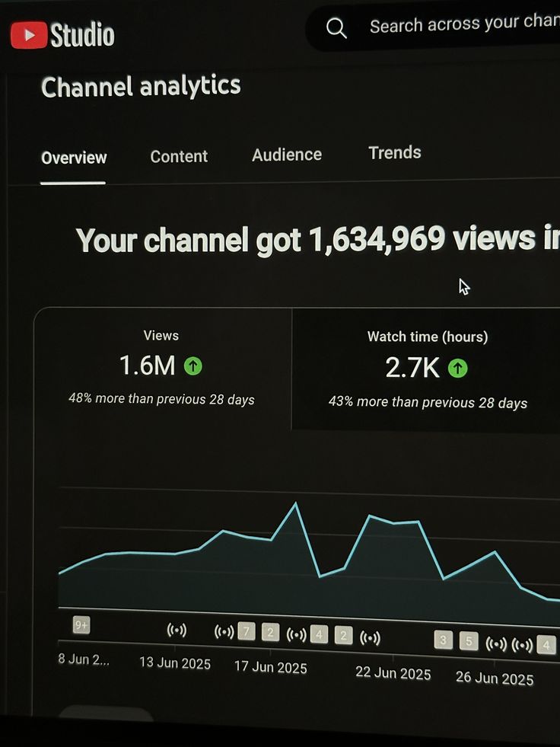Click live stream icon left of 7 badge
560x747 pixels.
224,631
